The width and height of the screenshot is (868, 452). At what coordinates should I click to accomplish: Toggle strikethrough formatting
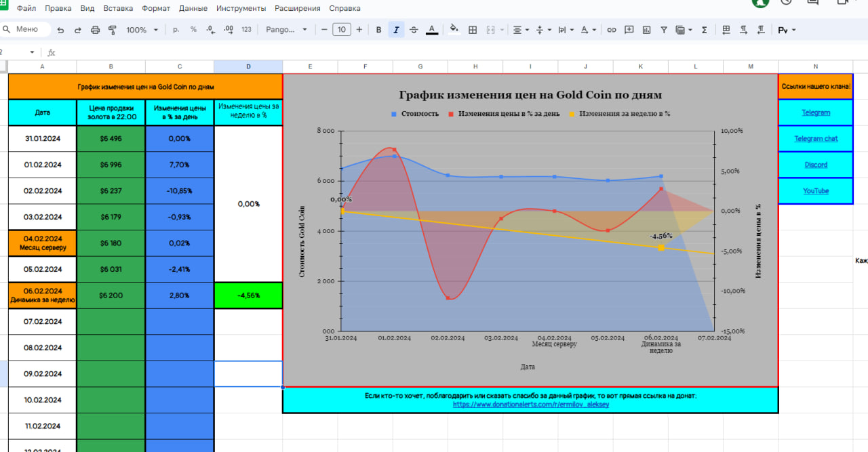(414, 30)
